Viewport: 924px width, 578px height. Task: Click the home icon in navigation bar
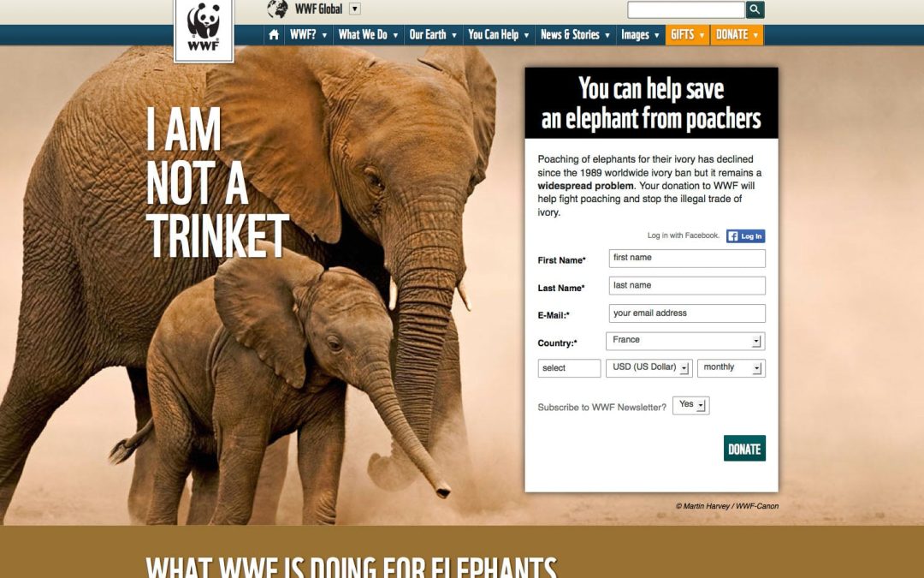point(274,35)
